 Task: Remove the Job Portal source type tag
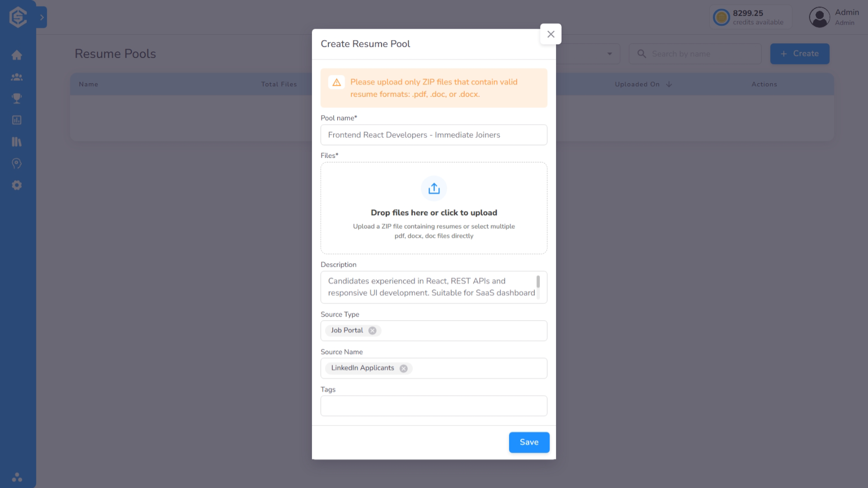[373, 330]
